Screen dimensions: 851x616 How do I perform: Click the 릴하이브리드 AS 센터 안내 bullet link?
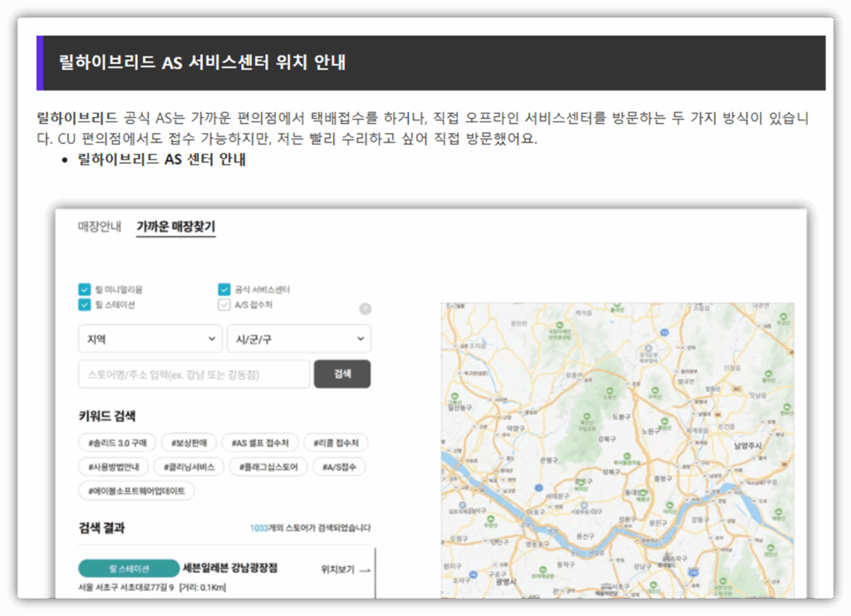pyautogui.click(x=162, y=159)
